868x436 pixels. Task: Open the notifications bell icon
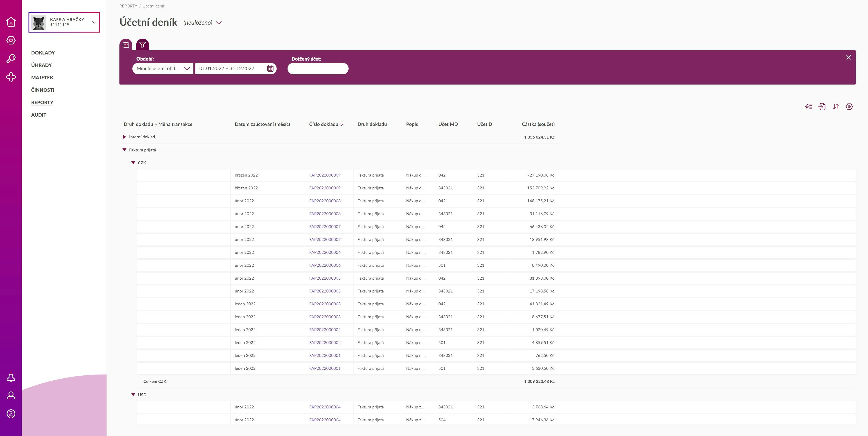[11, 378]
